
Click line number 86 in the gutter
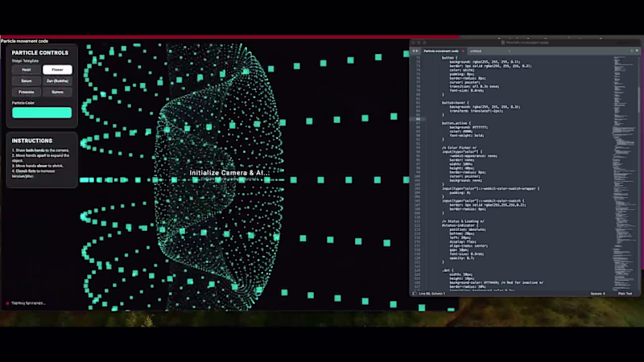418,119
